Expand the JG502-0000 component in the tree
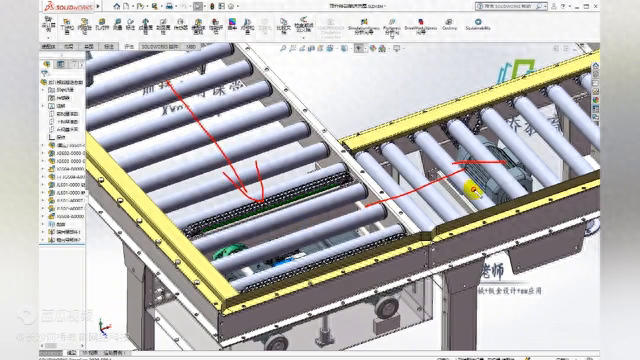This screenshot has width=640, height=360. point(43,153)
